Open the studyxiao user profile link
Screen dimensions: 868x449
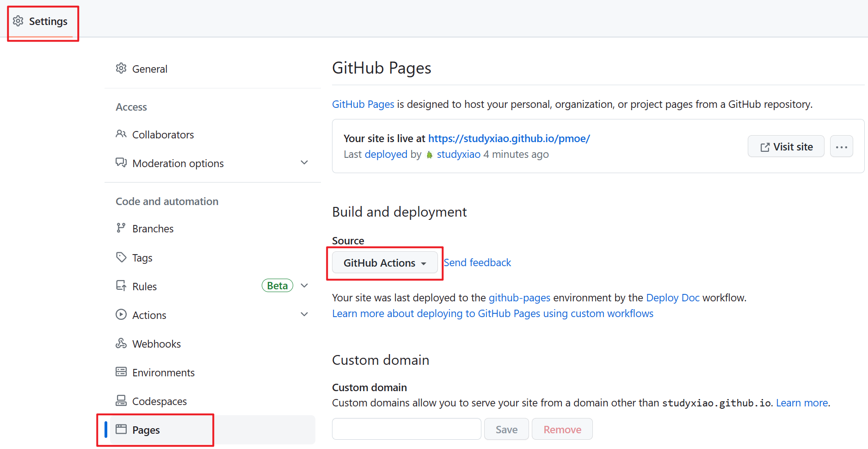coord(459,154)
